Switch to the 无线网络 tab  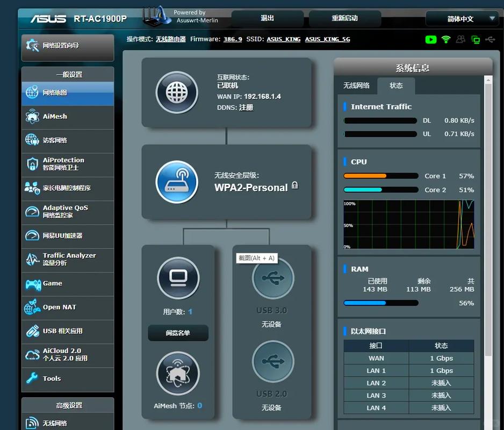(356, 85)
